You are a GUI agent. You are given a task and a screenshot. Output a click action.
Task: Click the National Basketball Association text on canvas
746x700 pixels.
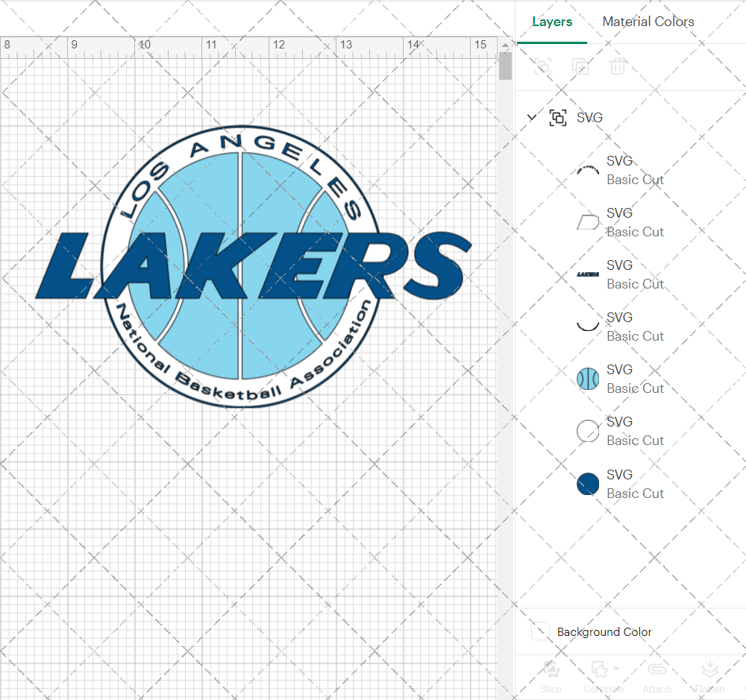pyautogui.click(x=244, y=351)
